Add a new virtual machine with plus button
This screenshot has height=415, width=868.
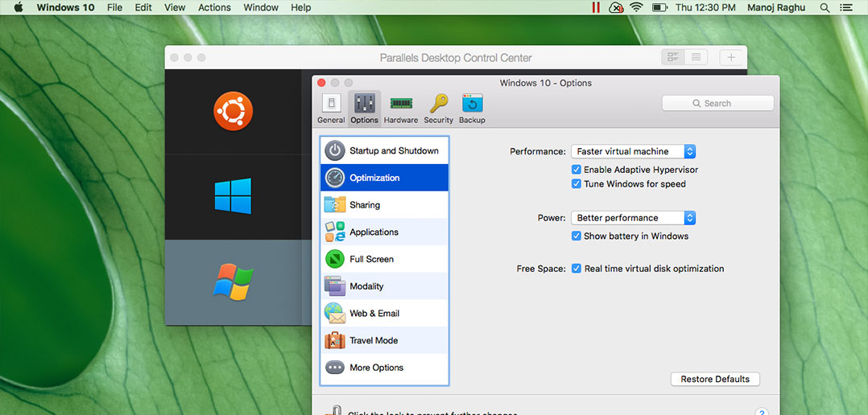[x=731, y=57]
